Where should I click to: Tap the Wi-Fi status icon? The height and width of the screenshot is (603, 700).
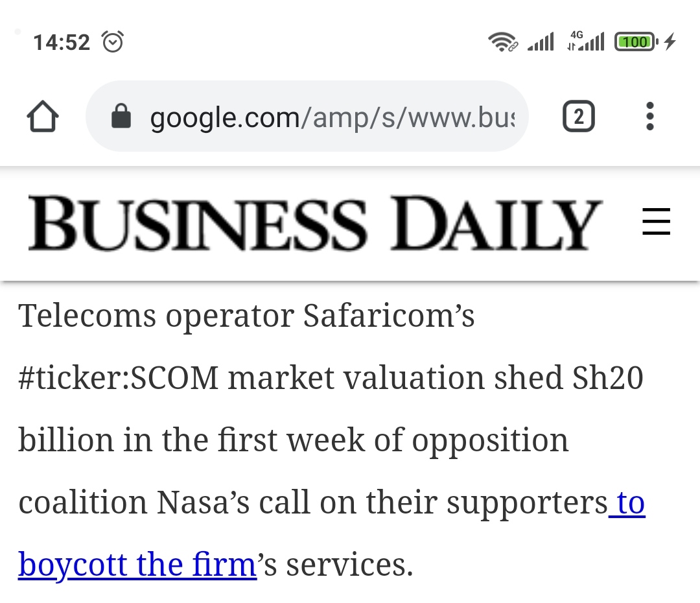pos(503,42)
